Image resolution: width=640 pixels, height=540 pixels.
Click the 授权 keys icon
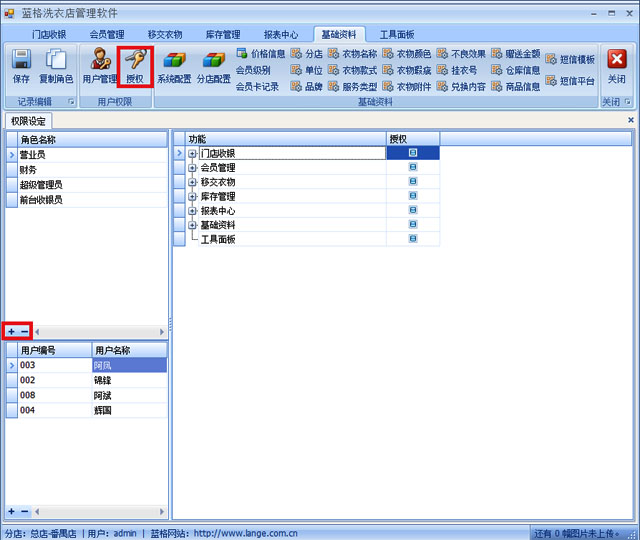tap(135, 60)
